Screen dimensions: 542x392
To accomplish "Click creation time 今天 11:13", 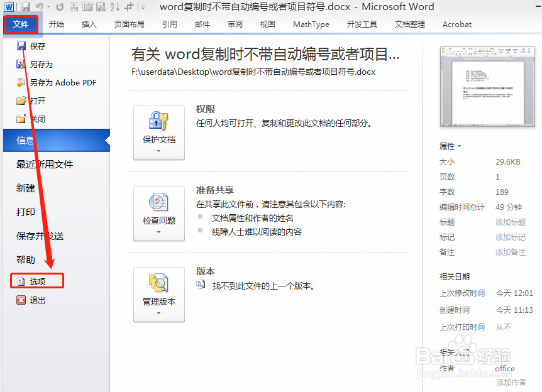I will [x=514, y=310].
